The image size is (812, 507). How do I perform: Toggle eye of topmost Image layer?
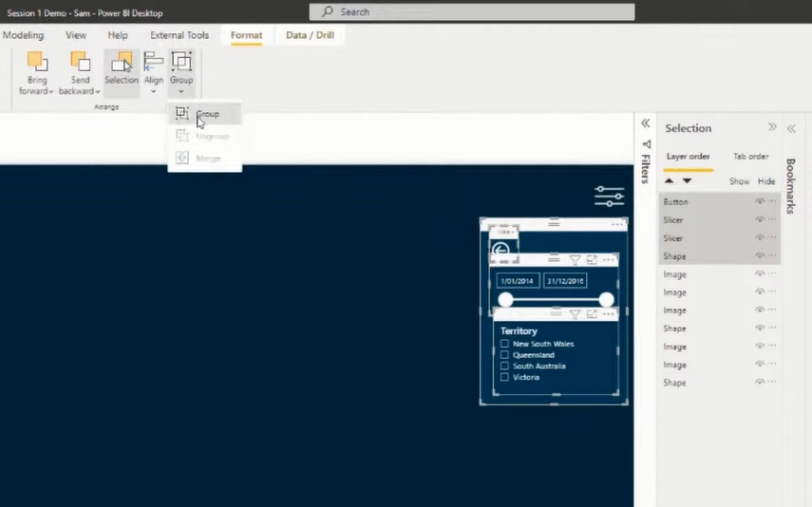coord(760,274)
